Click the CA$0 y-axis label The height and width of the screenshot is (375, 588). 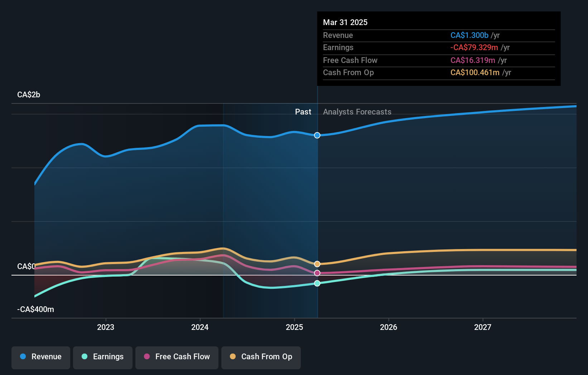(26, 267)
